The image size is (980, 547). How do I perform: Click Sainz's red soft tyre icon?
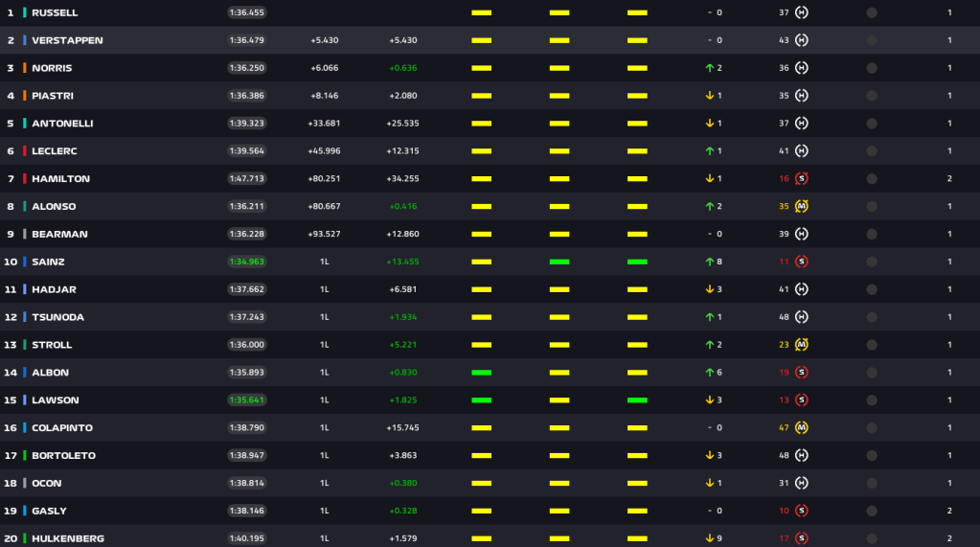coord(801,262)
